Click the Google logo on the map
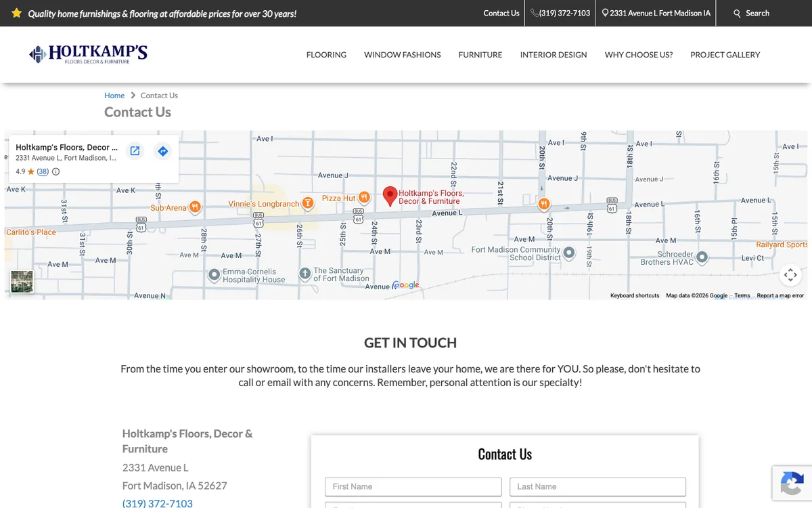This screenshot has height=508, width=812. tap(406, 285)
